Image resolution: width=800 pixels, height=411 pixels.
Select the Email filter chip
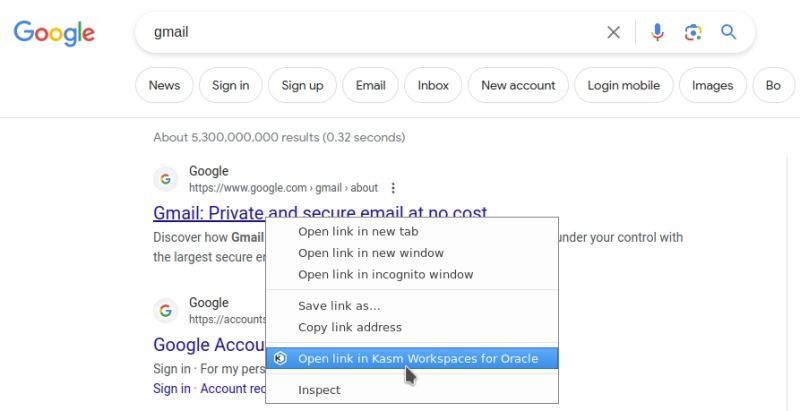(x=370, y=85)
